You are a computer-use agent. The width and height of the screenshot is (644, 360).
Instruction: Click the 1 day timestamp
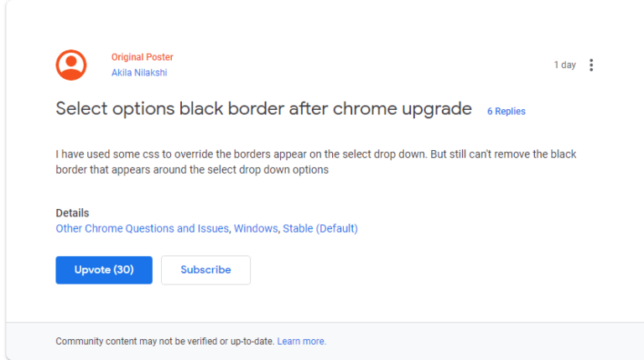pos(564,65)
